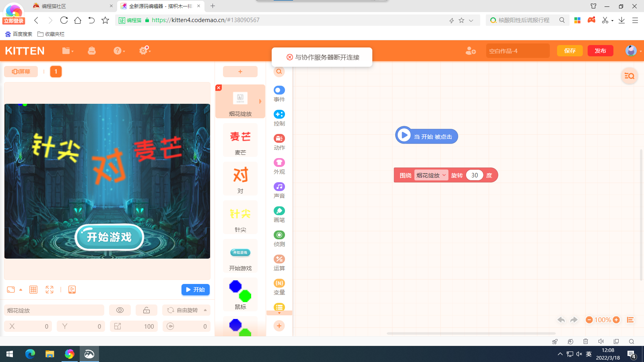Open the workspace block search icon
644x362 pixels.
(x=630, y=76)
